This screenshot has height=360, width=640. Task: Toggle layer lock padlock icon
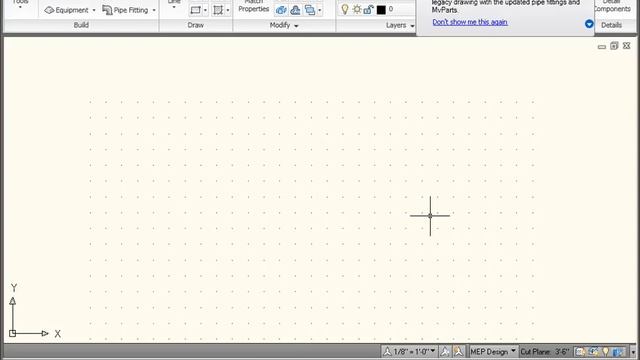click(x=368, y=9)
